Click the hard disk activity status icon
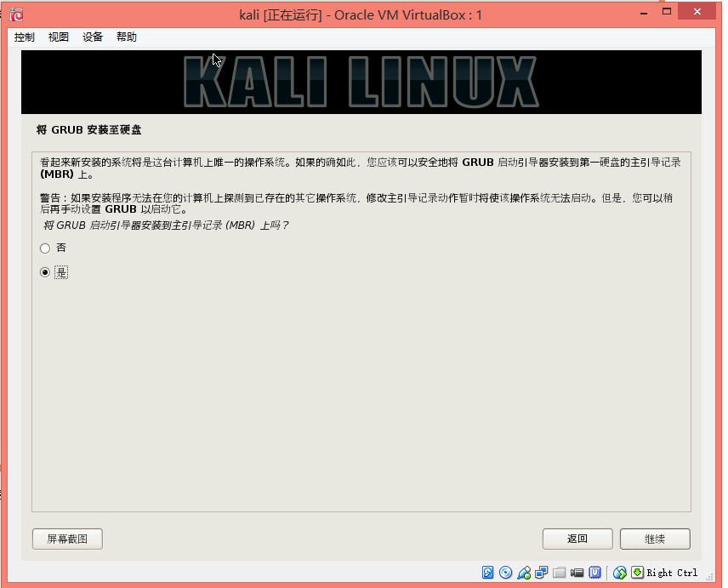This screenshot has width=728, height=588. pos(487,572)
